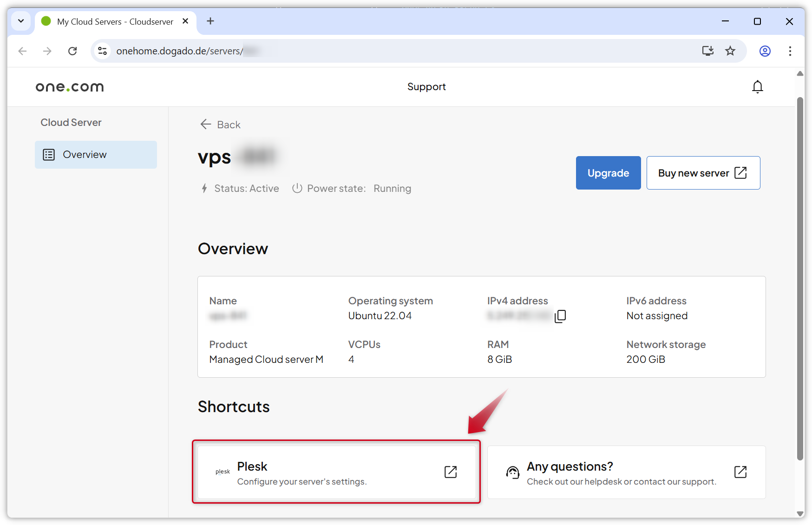The height and width of the screenshot is (525, 812).
Task: Click the Overview list icon in sidebar
Action: [49, 154]
